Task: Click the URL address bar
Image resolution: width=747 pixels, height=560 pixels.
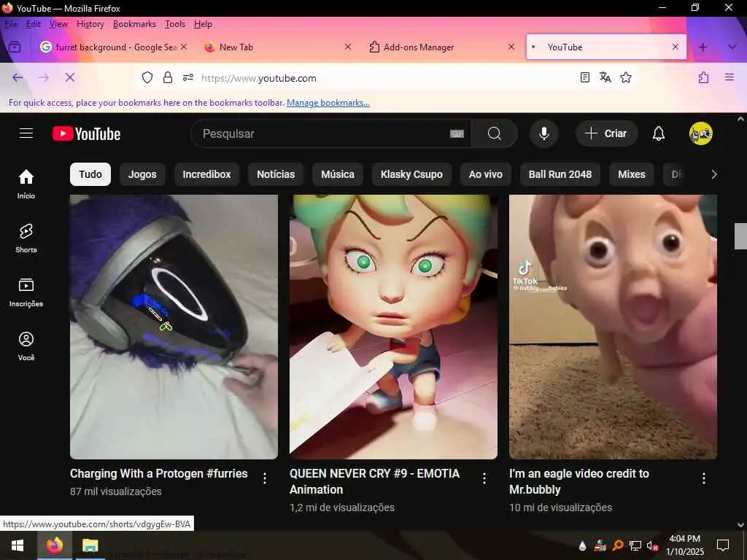Action: tap(386, 77)
